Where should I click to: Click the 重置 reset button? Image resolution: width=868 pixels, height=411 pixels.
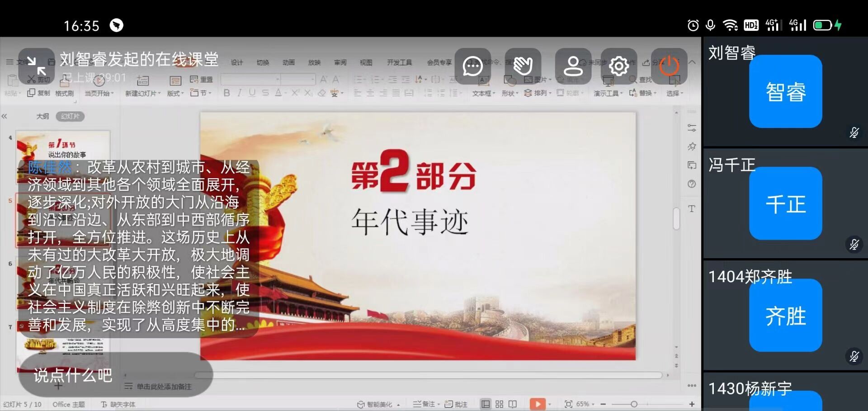coord(202,80)
